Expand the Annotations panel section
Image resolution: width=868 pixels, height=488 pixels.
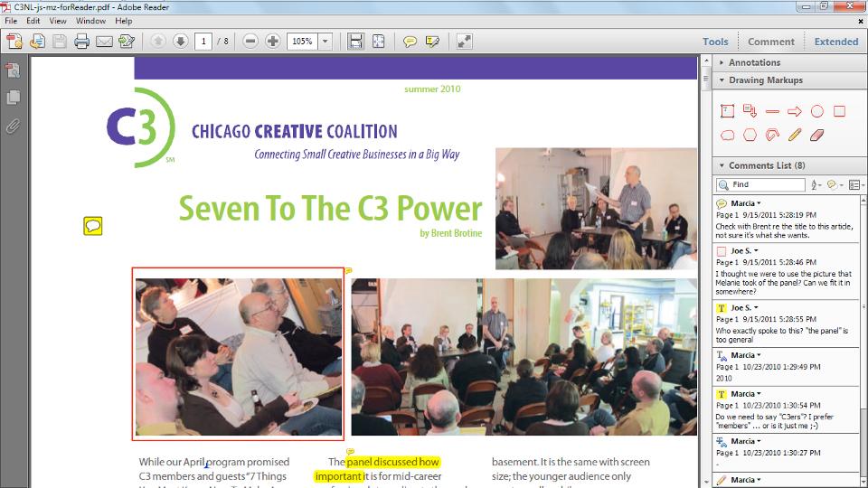(789, 62)
